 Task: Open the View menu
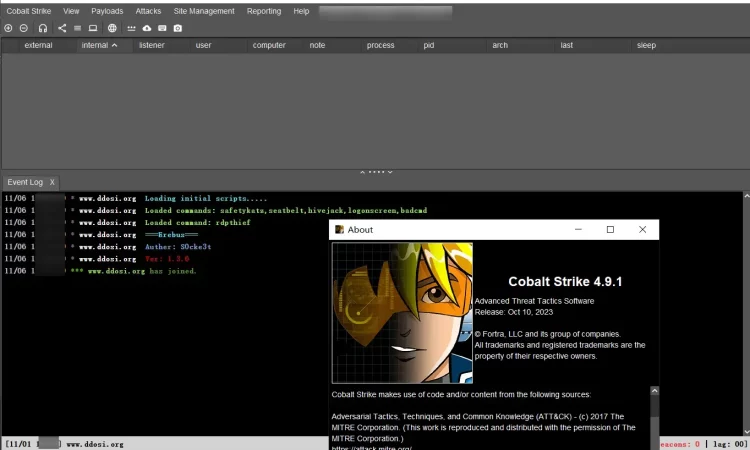coord(71,11)
